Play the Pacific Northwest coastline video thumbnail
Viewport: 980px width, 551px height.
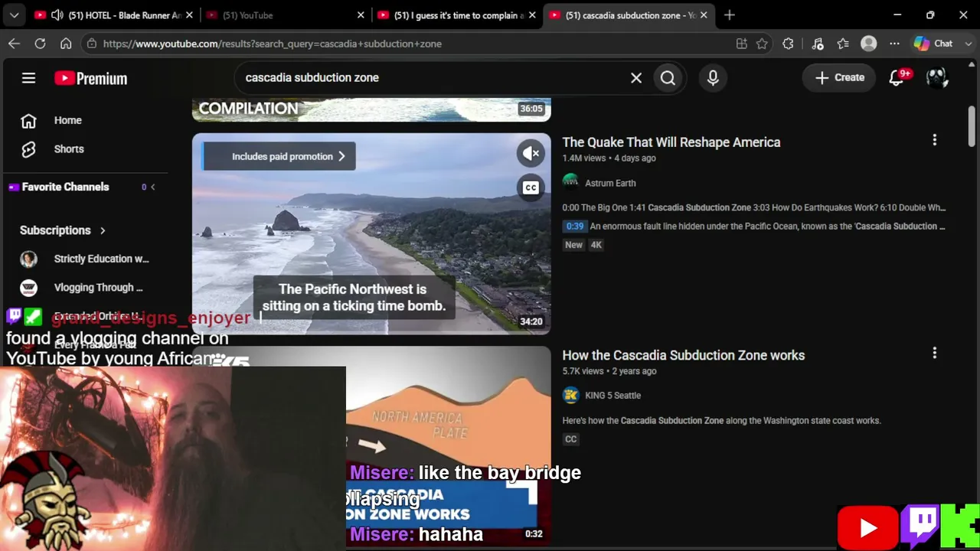tap(371, 233)
